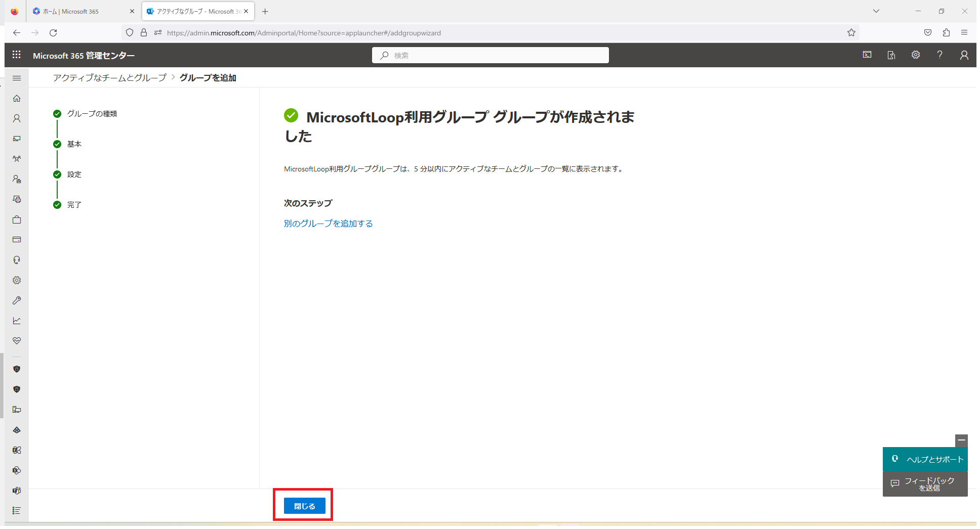
Task: Go to Home in the sidebar
Action: click(x=17, y=98)
